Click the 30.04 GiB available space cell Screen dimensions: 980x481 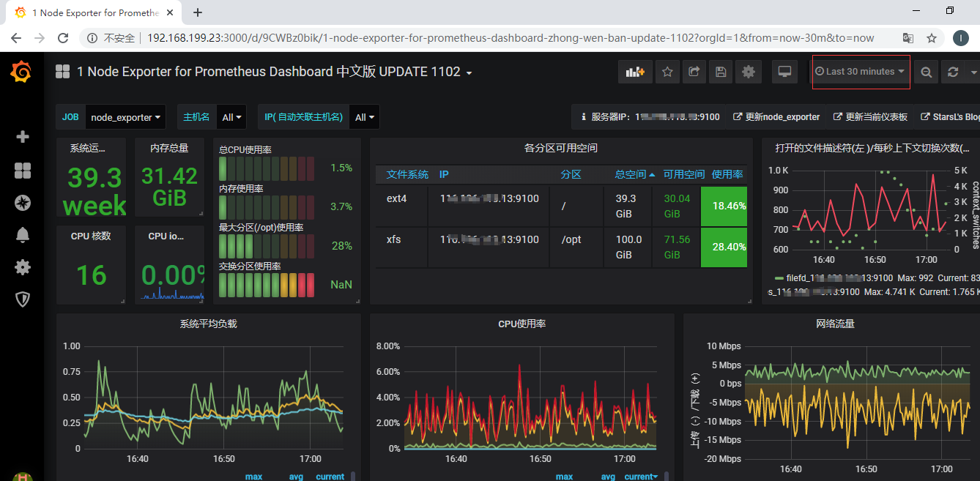pyautogui.click(x=677, y=206)
